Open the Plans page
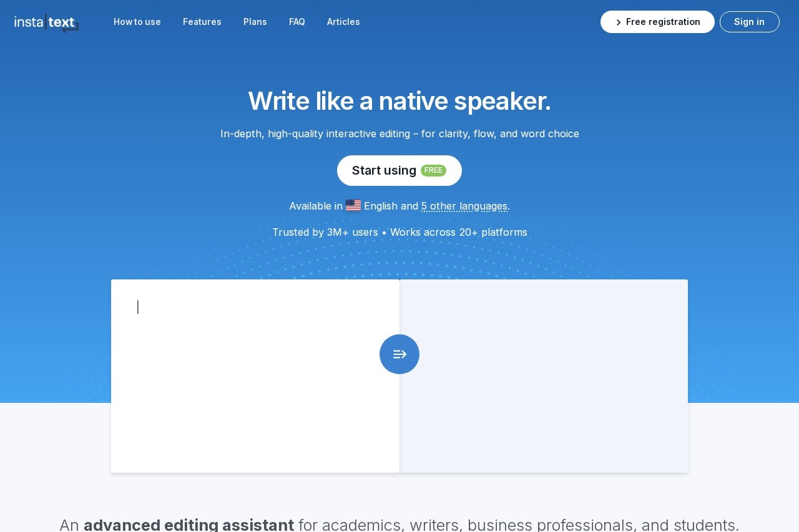Screen dimensions: 799x532 (x=255, y=22)
